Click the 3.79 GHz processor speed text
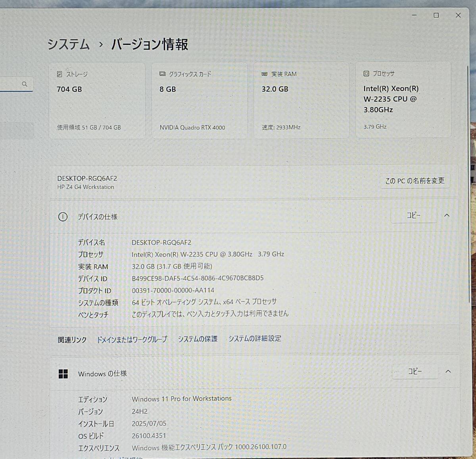 (x=375, y=127)
